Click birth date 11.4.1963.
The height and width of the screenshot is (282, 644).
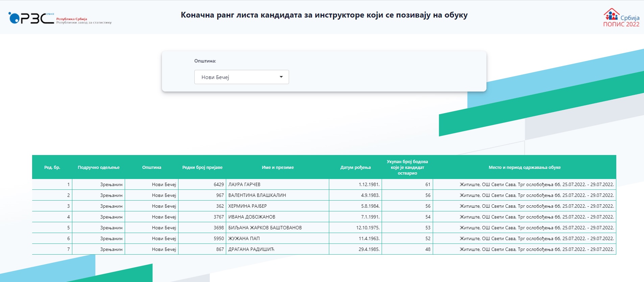tap(369, 238)
